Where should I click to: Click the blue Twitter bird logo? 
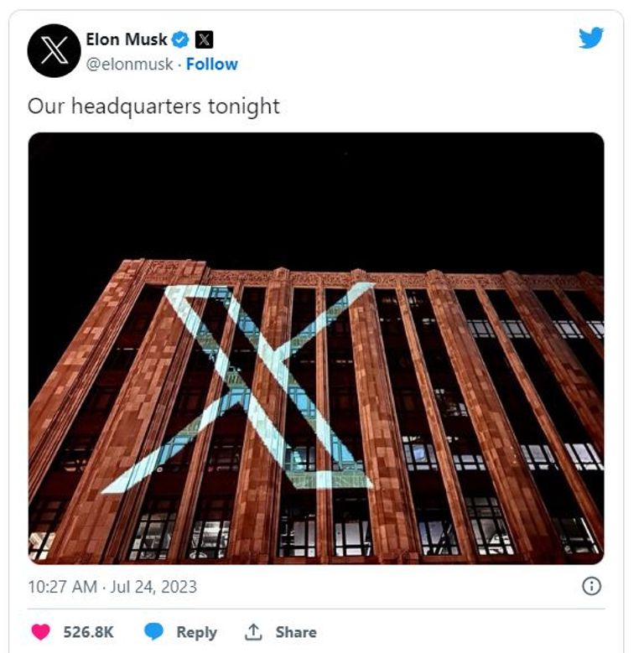click(x=591, y=38)
